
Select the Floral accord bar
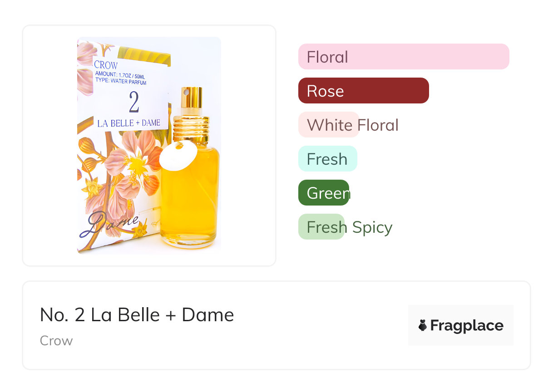click(404, 57)
